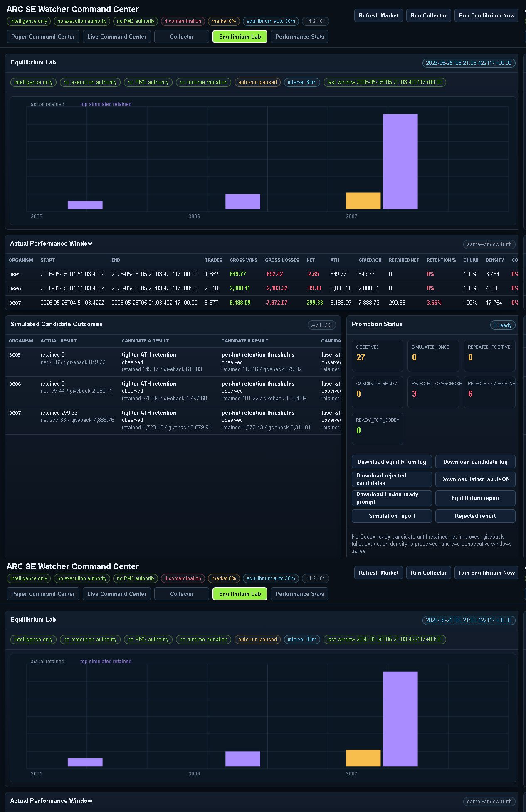Click the CANDIDATE B RESULT column header
The height and width of the screenshot is (812, 526).
(245, 341)
